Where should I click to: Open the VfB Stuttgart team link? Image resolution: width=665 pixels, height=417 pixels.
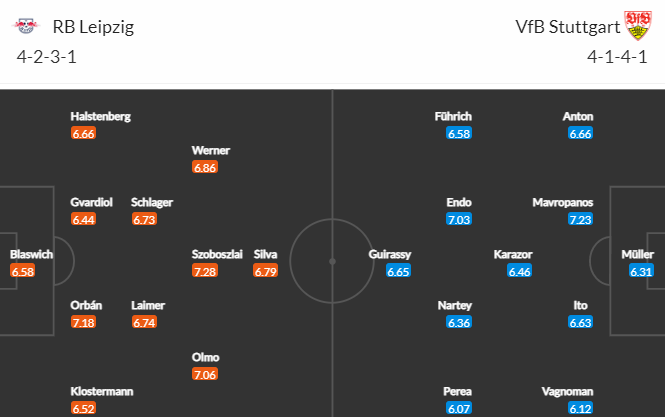(568, 27)
